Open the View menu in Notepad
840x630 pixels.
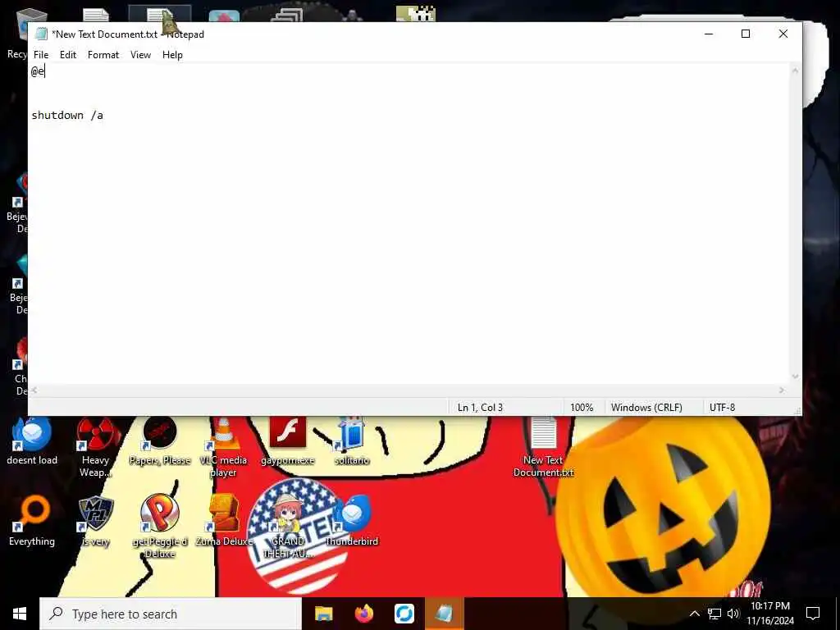click(140, 55)
